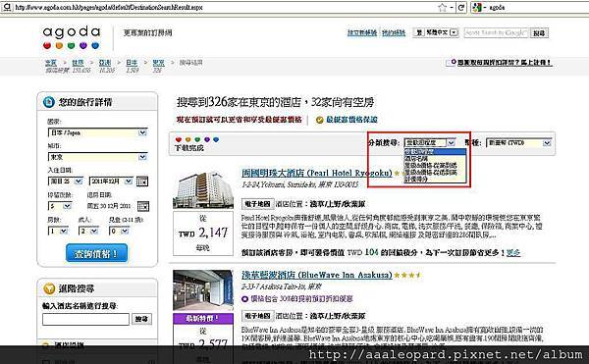Click the Google search button in page header

539,33
